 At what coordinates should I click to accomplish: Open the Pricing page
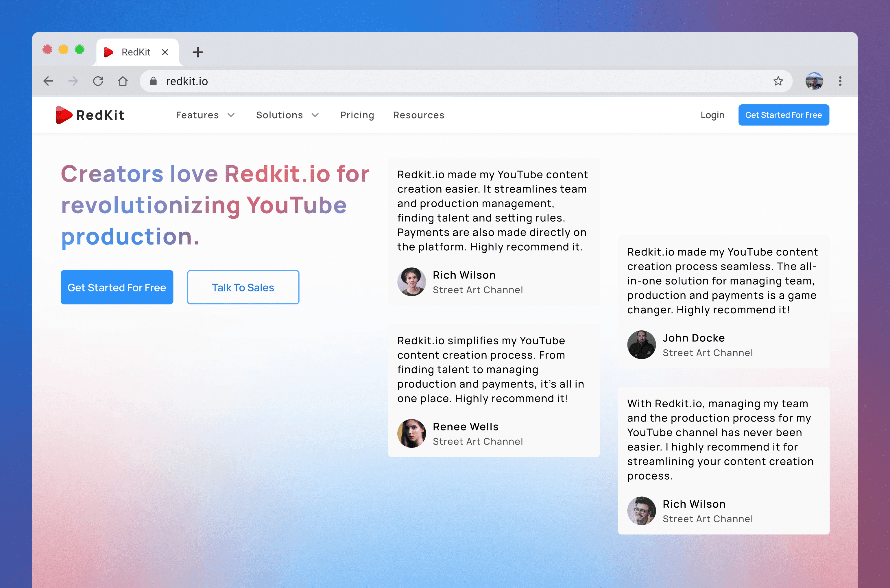click(x=357, y=115)
